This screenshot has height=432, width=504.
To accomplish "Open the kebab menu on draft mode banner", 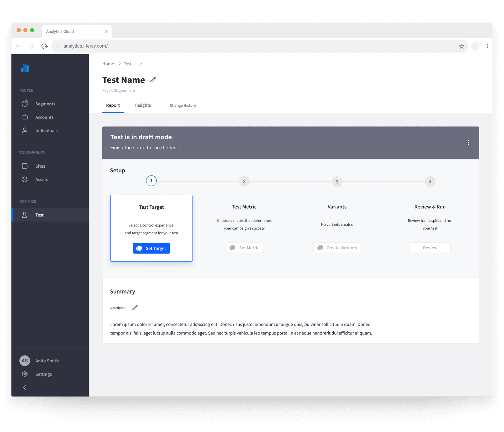I will (469, 143).
